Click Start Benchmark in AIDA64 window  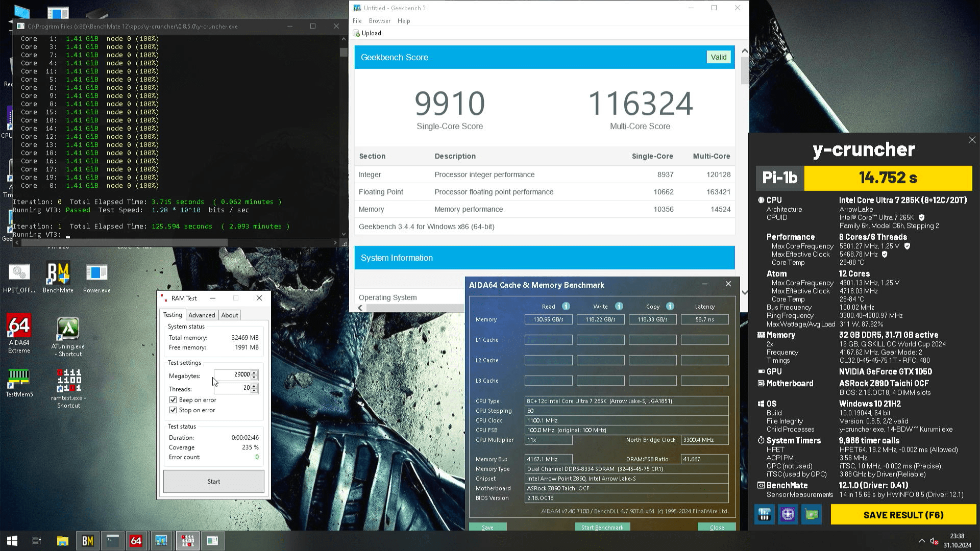(602, 527)
